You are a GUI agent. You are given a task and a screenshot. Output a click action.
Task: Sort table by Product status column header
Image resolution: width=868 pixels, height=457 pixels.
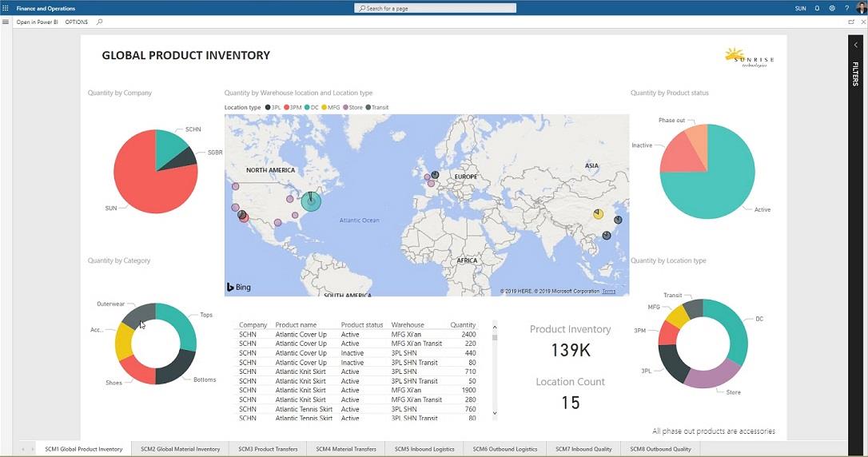click(361, 324)
